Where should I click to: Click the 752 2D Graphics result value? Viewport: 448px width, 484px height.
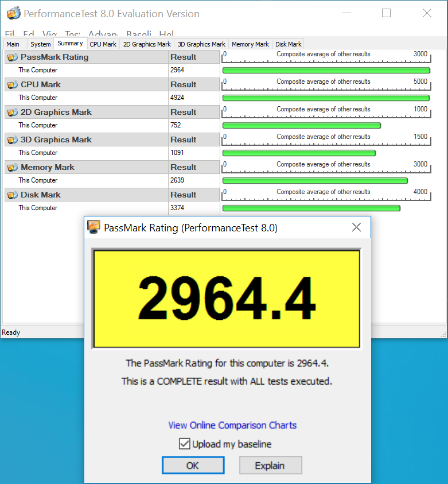coord(176,125)
